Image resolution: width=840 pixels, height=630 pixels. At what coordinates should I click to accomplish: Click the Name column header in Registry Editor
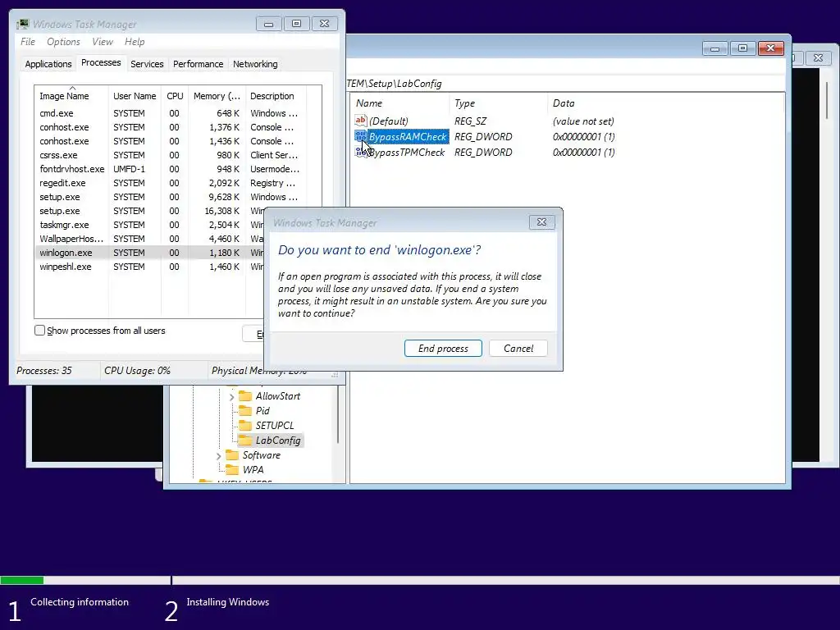tap(399, 103)
